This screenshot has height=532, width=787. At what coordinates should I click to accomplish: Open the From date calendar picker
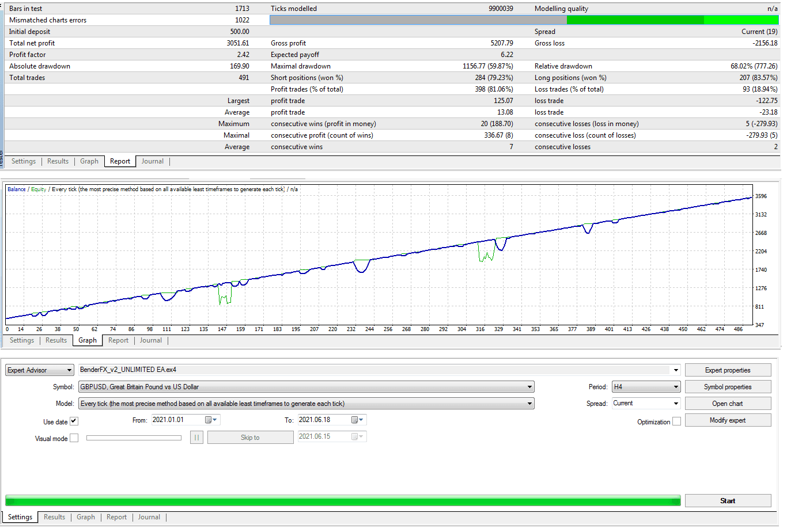(x=211, y=420)
